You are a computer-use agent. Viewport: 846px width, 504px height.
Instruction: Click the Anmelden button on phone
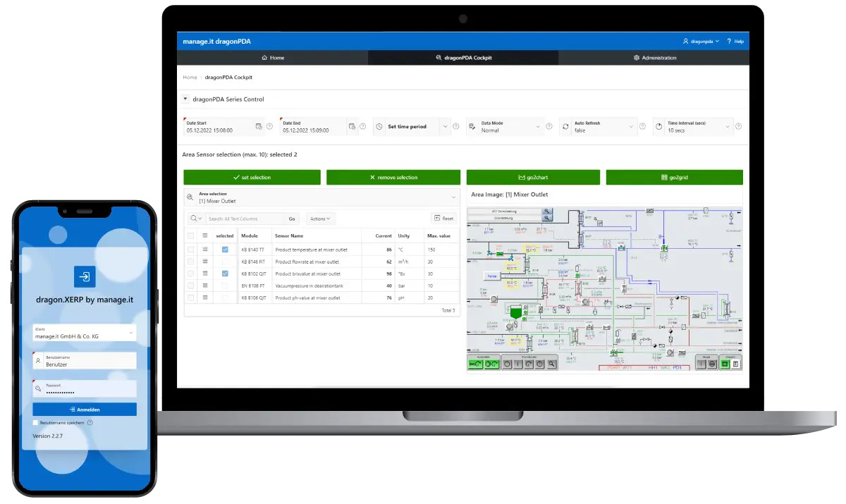click(x=85, y=410)
